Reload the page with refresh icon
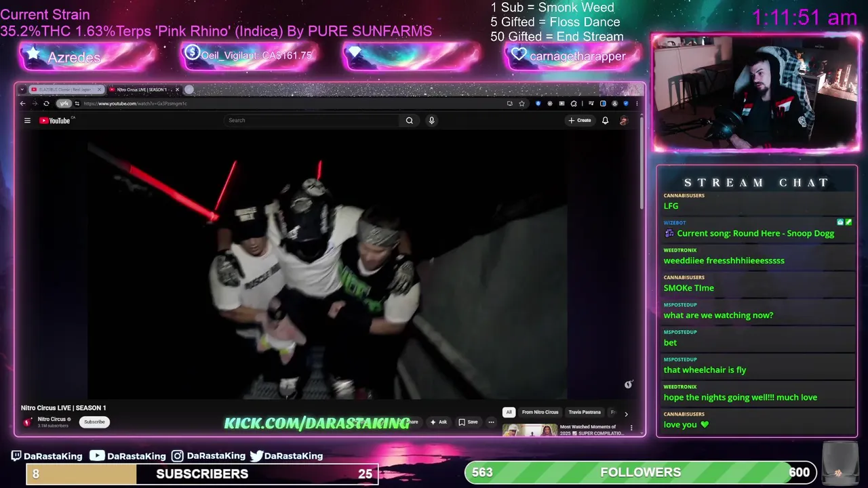Image resolution: width=868 pixels, height=488 pixels. 46,104
